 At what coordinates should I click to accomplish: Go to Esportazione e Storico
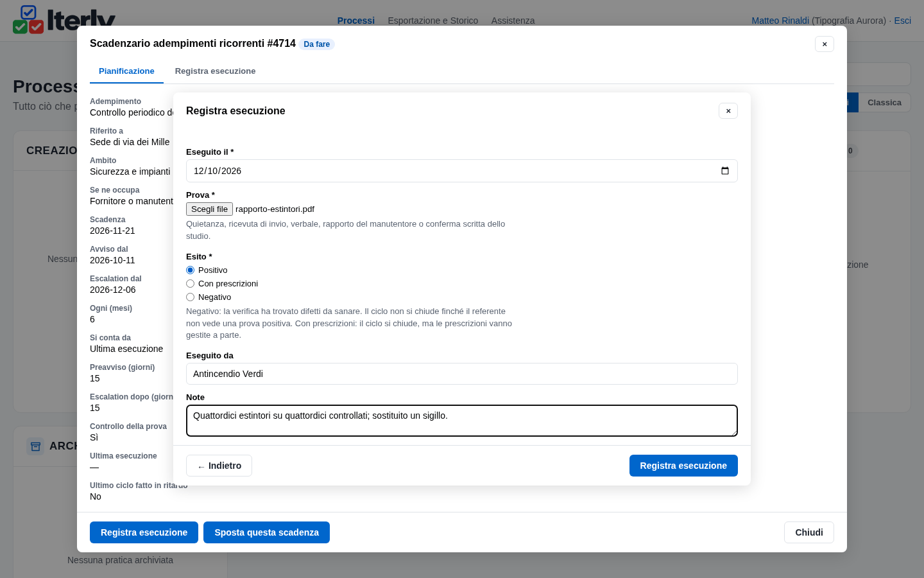tap(433, 21)
